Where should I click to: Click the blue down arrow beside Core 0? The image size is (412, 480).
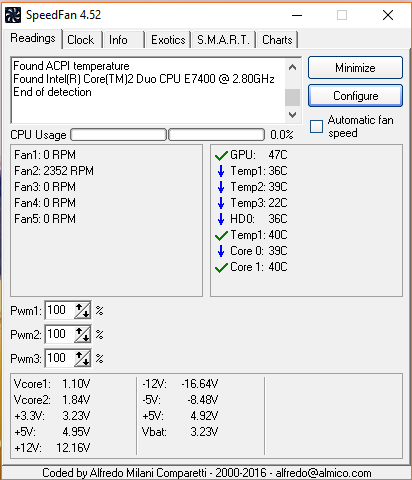click(x=221, y=251)
